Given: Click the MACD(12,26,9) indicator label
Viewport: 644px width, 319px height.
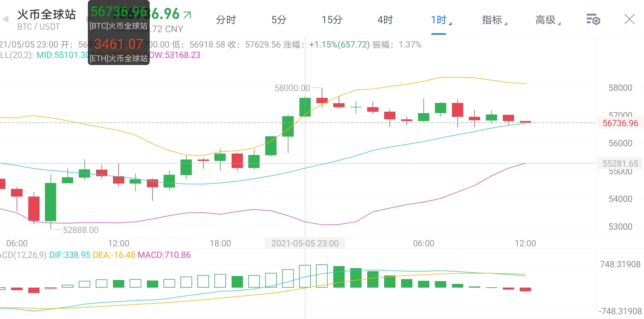Looking at the screenshot, I should 23,255.
